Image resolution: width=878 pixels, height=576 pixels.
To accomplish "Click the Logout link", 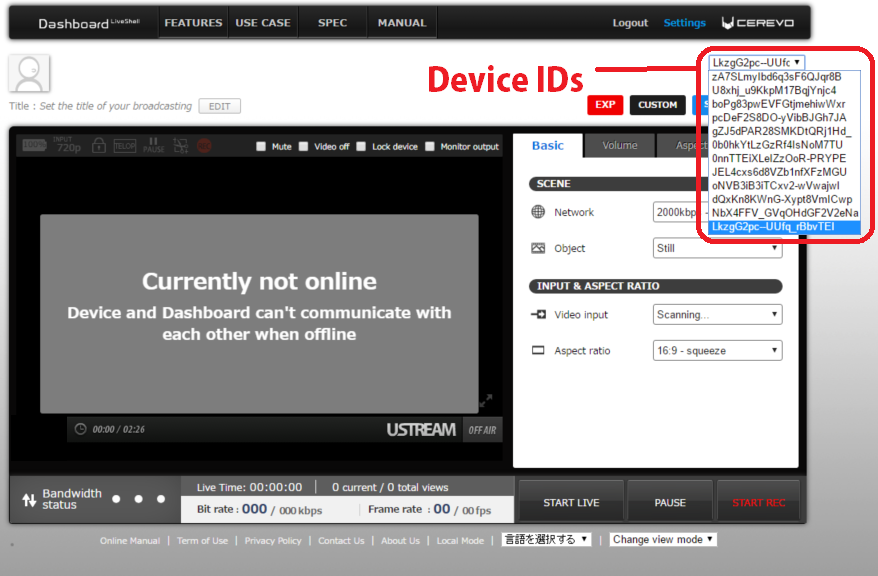I will (x=630, y=23).
